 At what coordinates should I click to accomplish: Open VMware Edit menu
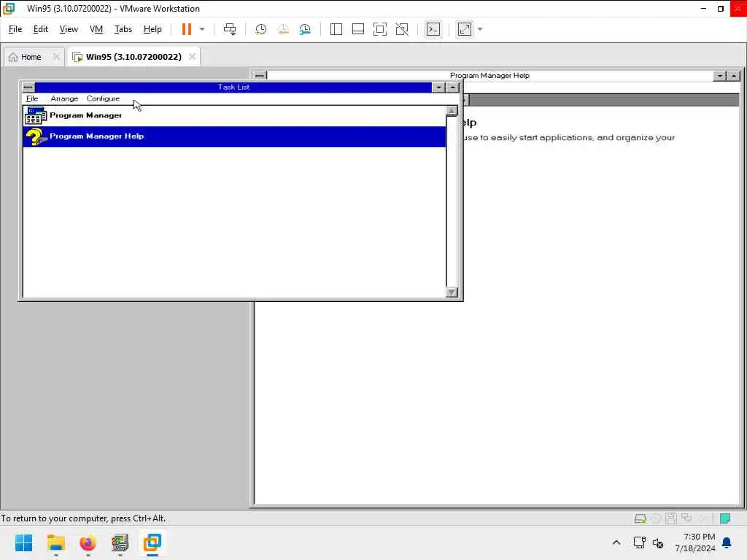(41, 29)
